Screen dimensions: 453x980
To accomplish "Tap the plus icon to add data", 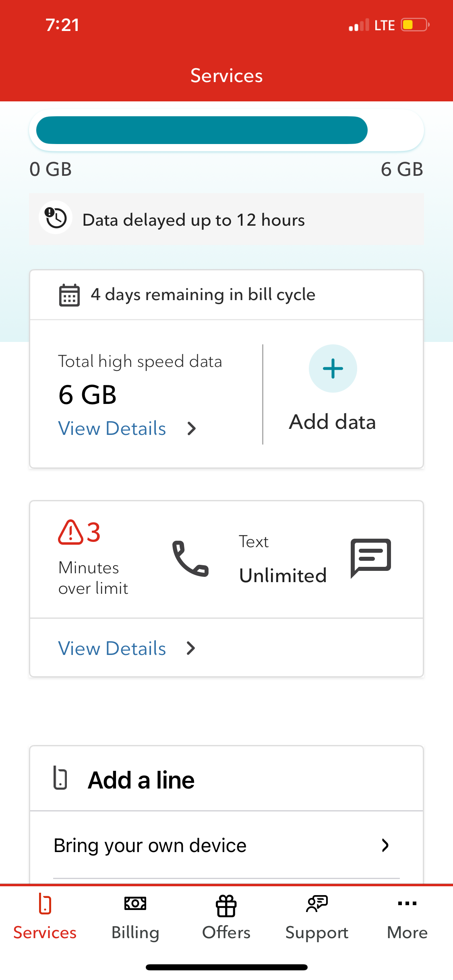I will pos(333,369).
